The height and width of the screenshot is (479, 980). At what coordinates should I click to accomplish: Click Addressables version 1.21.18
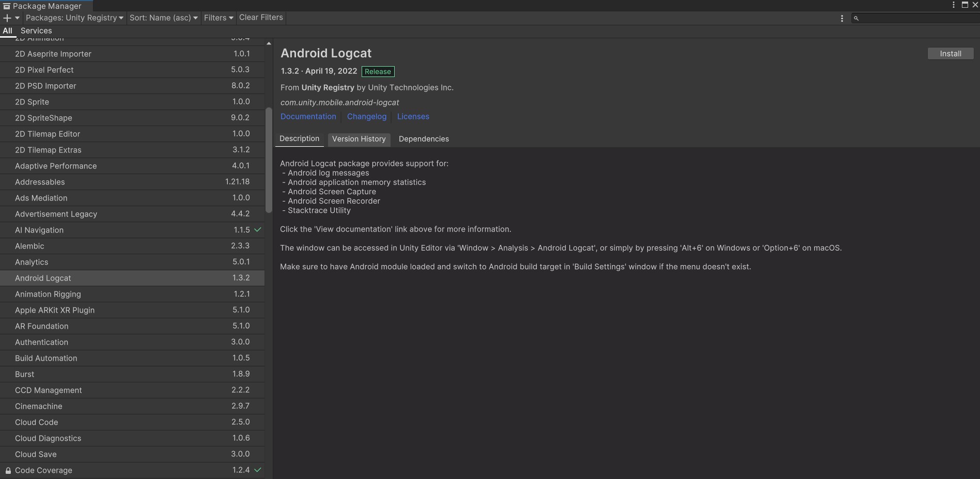pos(238,182)
